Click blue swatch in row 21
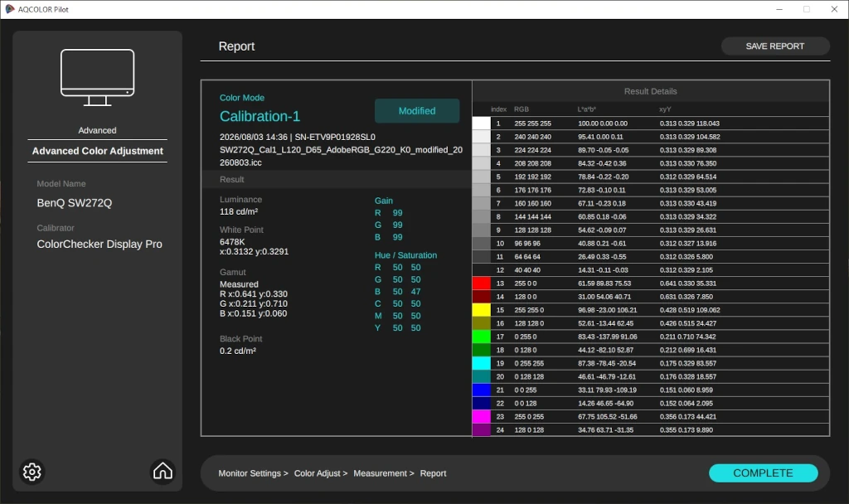The width and height of the screenshot is (849, 504). [x=482, y=390]
